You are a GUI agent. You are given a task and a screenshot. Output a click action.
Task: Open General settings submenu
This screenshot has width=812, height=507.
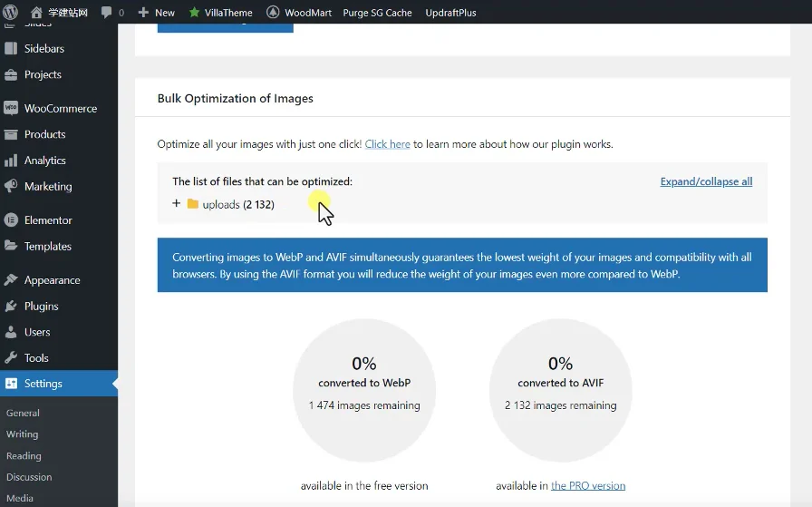pyautogui.click(x=23, y=414)
